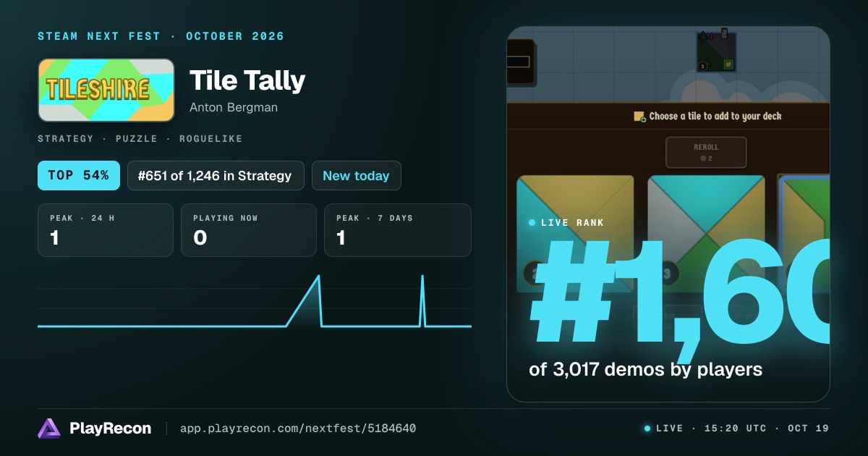This screenshot has width=868, height=456.
Task: Open the Tileshire game logo thumbnail
Action: 106,90
